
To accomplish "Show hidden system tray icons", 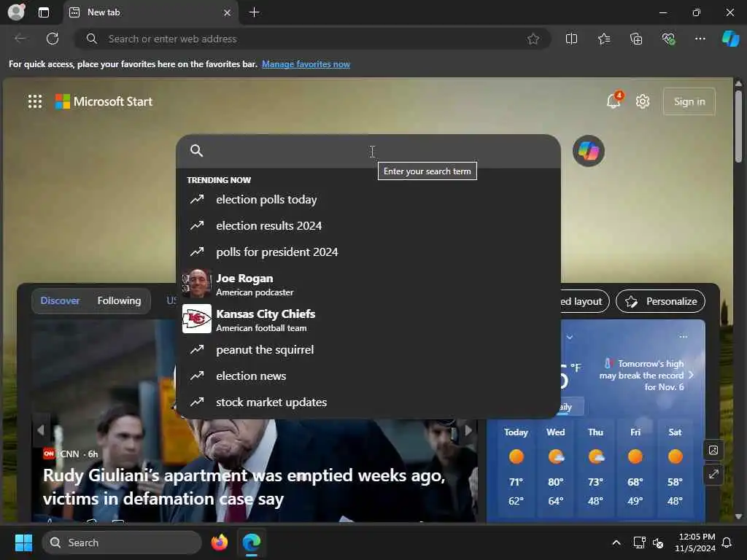I will pos(616,542).
